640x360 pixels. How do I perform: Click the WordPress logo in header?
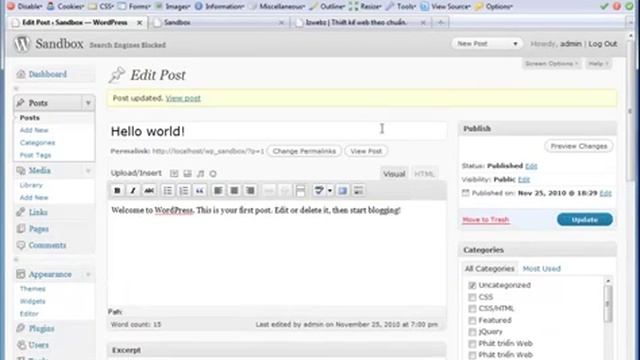click(x=22, y=44)
